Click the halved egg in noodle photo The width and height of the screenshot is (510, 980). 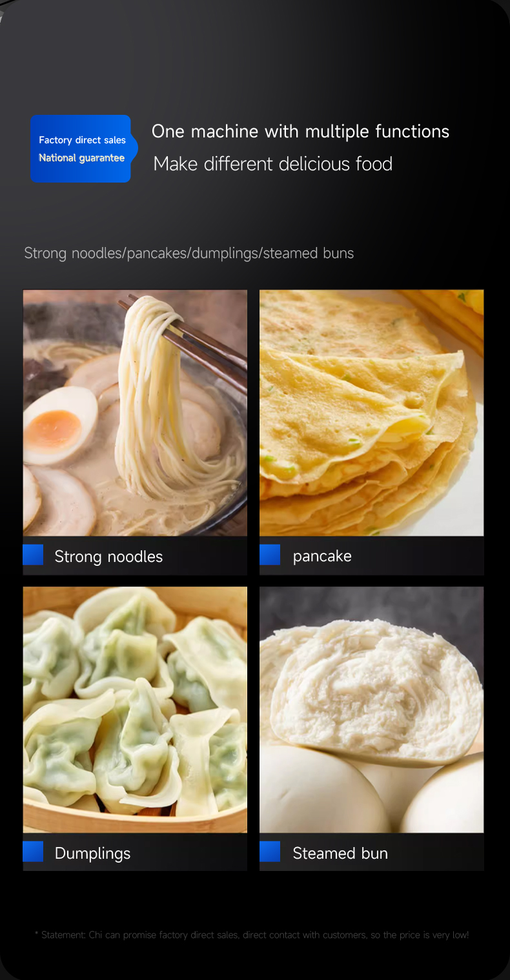click(x=61, y=425)
